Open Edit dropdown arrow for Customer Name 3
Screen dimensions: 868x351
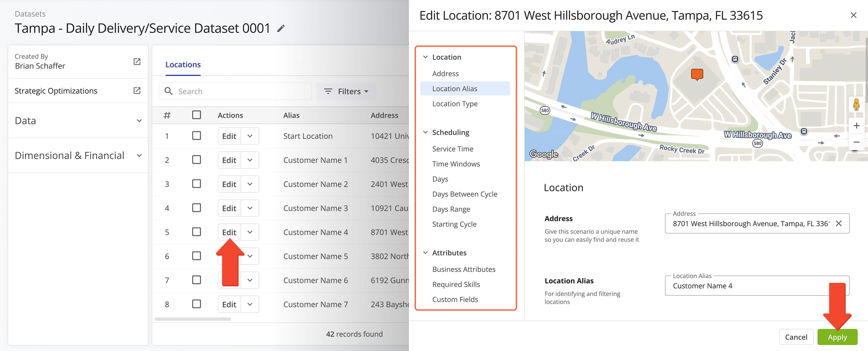250,208
